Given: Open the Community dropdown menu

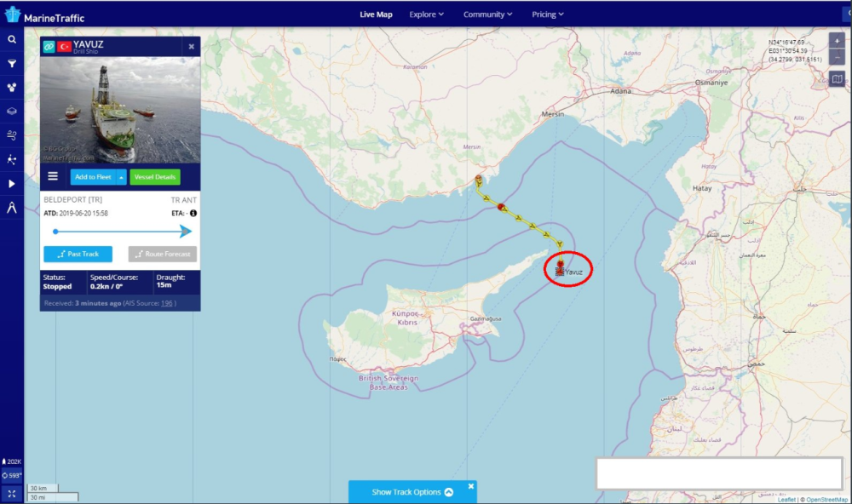Looking at the screenshot, I should point(487,14).
